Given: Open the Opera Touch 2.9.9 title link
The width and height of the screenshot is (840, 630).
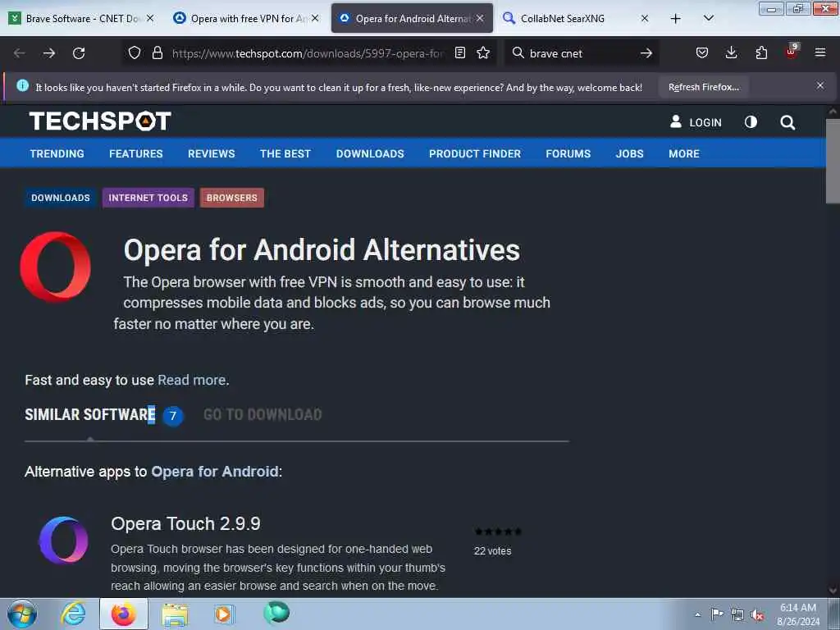Looking at the screenshot, I should coord(185,523).
